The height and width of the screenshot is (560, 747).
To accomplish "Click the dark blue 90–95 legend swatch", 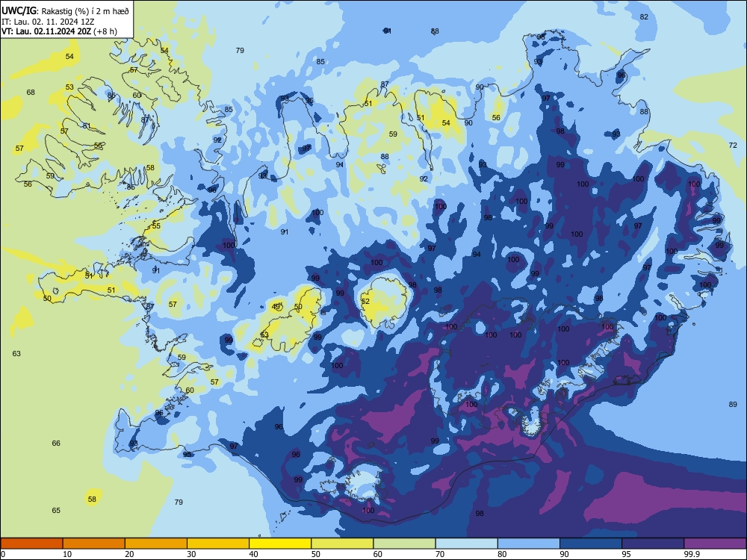I will pos(591,544).
